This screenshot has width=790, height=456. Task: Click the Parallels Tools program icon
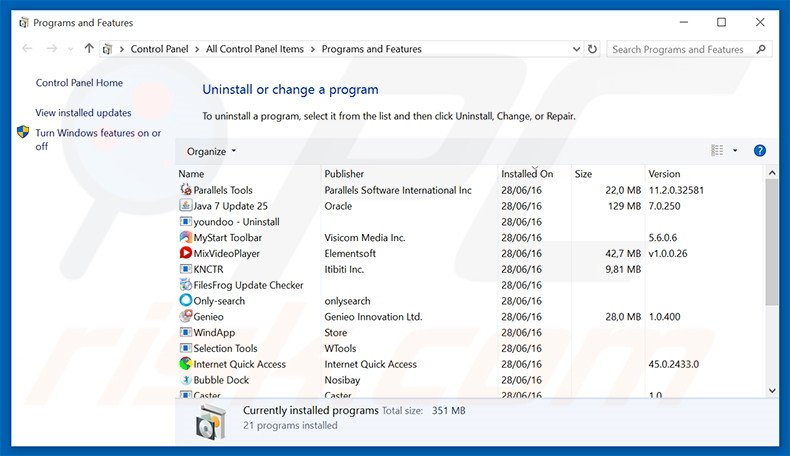(x=186, y=190)
